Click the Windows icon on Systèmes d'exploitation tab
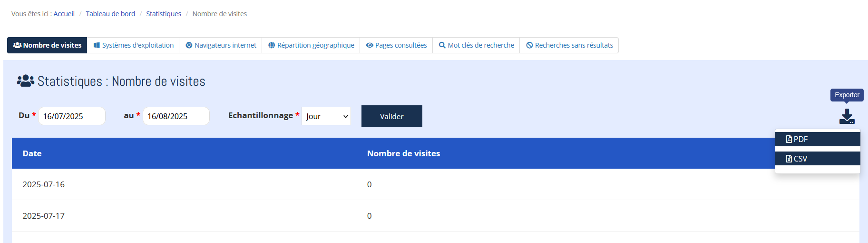 tap(97, 45)
